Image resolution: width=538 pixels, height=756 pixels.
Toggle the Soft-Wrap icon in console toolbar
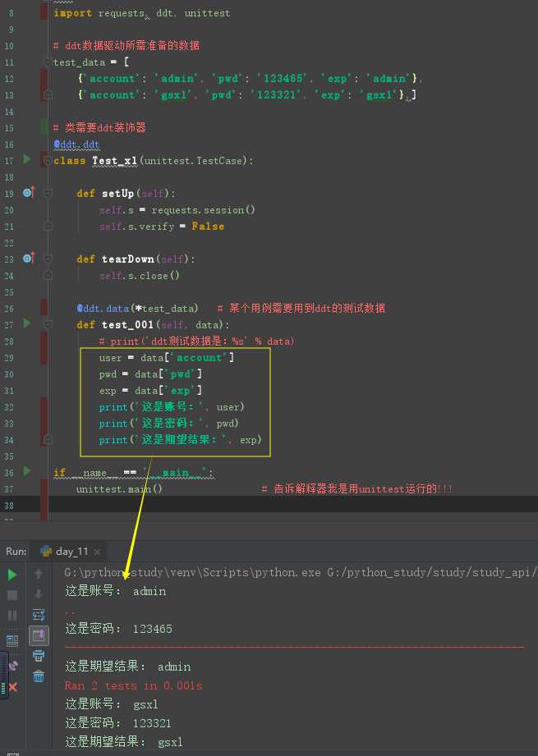[x=39, y=615]
